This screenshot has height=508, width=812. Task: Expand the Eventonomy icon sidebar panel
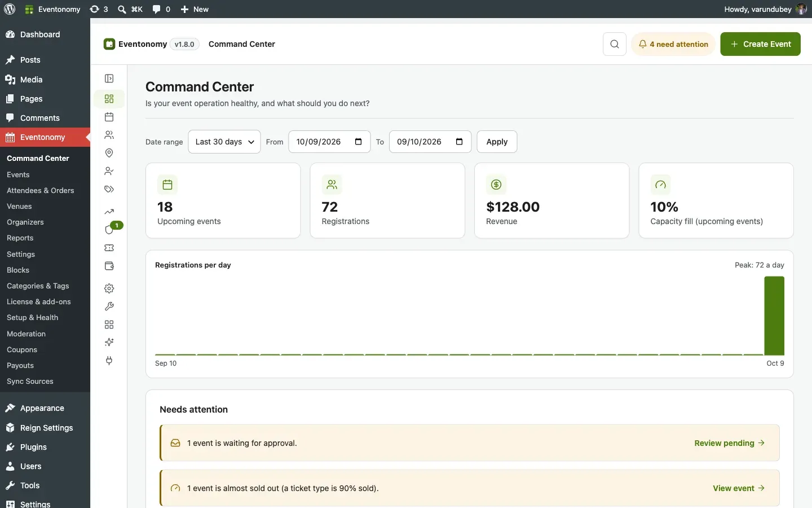(x=109, y=78)
